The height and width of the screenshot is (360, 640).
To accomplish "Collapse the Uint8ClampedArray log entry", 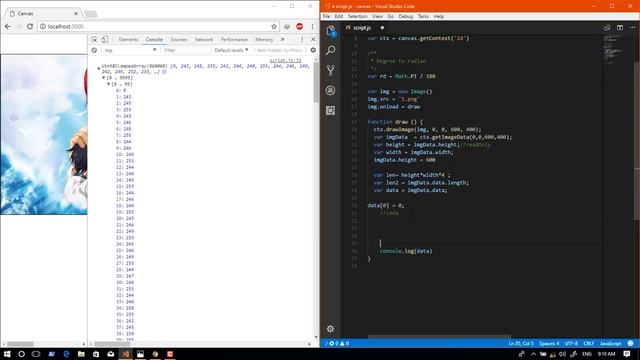I will tap(98, 68).
